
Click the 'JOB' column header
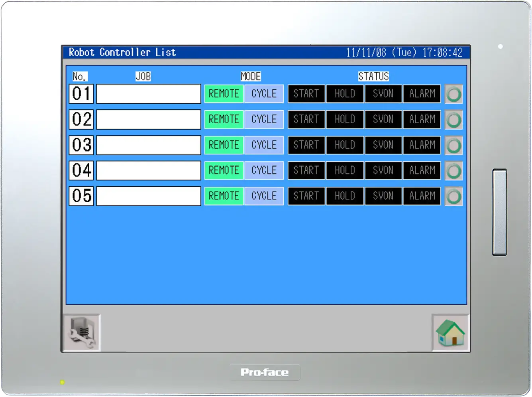tap(143, 76)
